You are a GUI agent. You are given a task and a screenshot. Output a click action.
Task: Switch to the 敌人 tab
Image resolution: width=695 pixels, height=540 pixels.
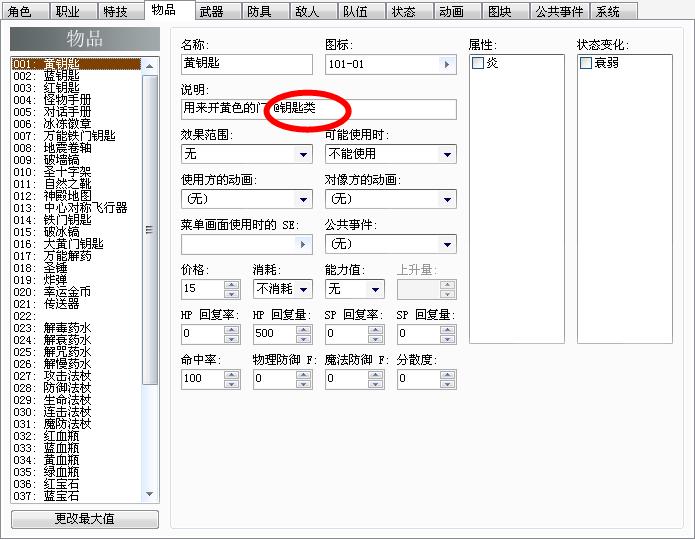pyautogui.click(x=312, y=11)
